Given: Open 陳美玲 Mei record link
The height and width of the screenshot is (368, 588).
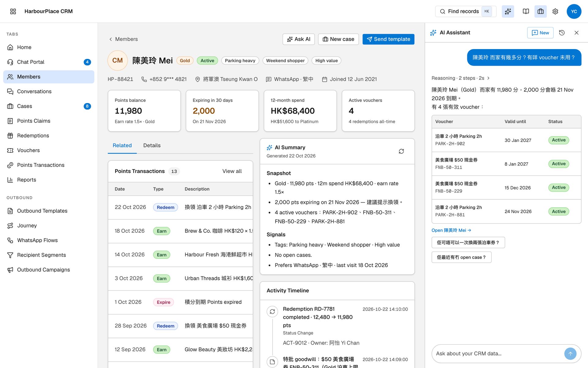Looking at the screenshot, I should tap(451, 230).
